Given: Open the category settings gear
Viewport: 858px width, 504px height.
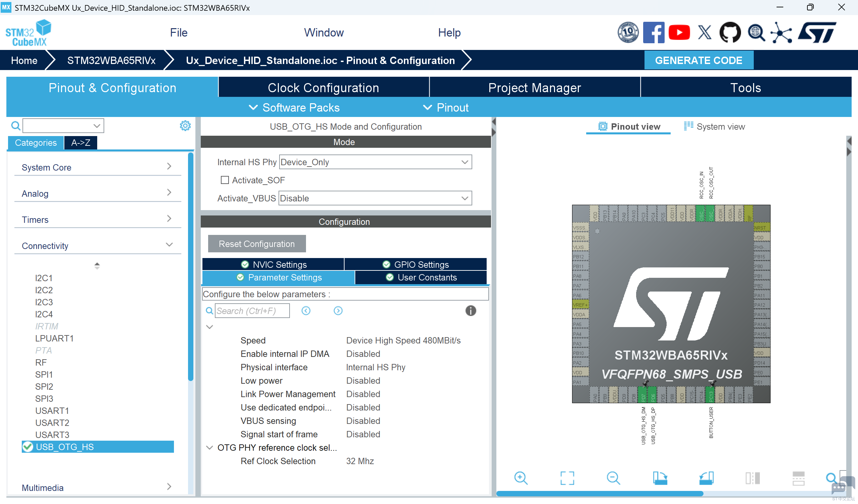Looking at the screenshot, I should 185,126.
